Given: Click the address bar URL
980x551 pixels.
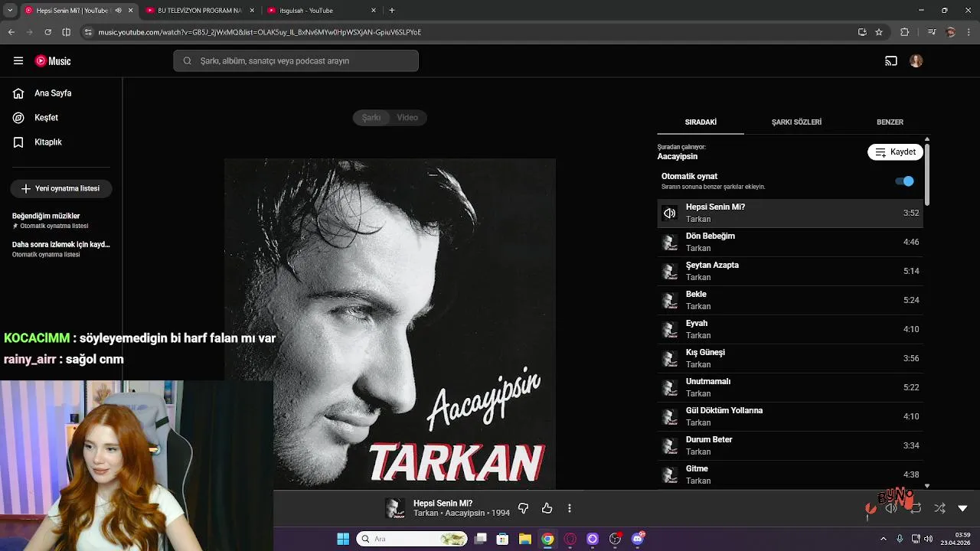Looking at the screenshot, I should (260, 32).
